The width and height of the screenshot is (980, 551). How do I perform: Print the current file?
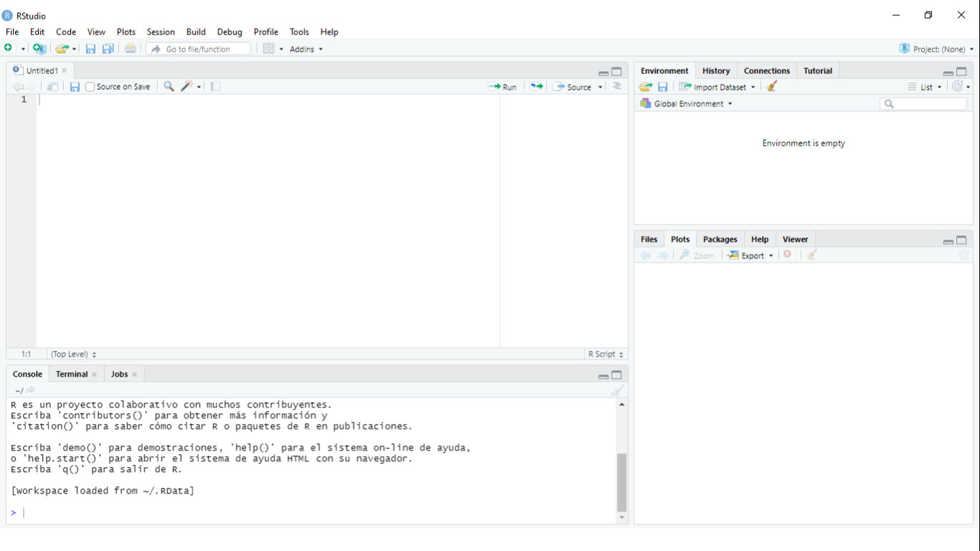tap(130, 49)
